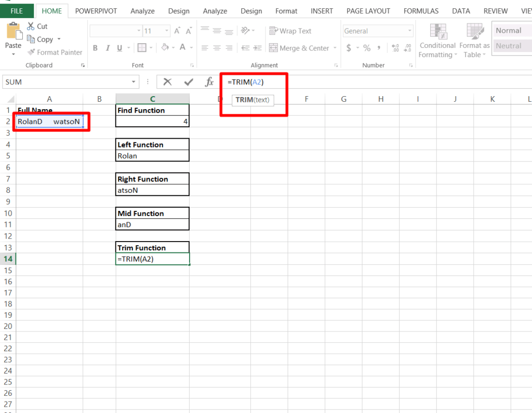Toggle Bold formatting
Screen dimensions: 532x413
(95, 48)
